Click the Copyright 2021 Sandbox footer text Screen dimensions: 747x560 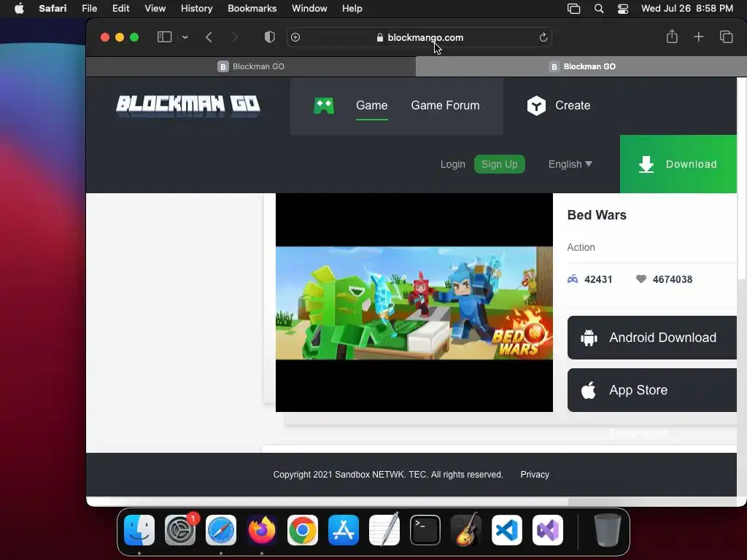tap(388, 475)
